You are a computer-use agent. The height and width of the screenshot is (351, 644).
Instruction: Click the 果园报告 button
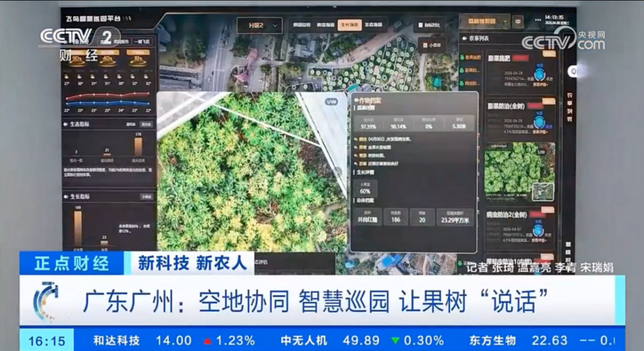point(120,41)
